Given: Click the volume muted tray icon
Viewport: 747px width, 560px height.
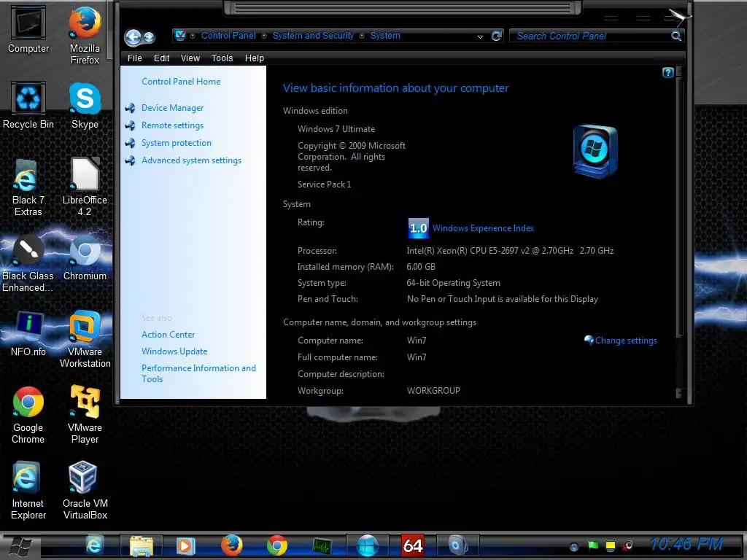Looking at the screenshot, I should 628,545.
